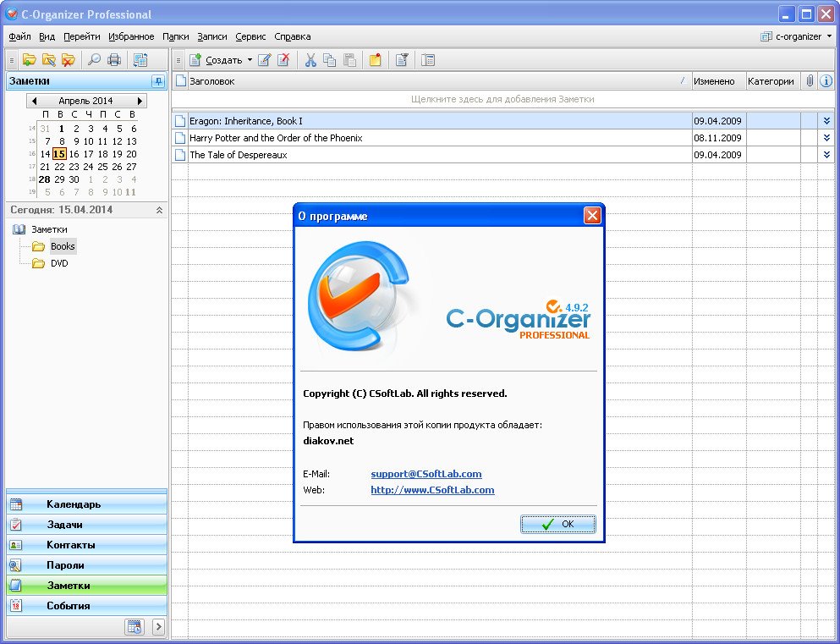Click the c-organizer database icon top right
Image resolution: width=840 pixels, height=644 pixels.
click(766, 36)
